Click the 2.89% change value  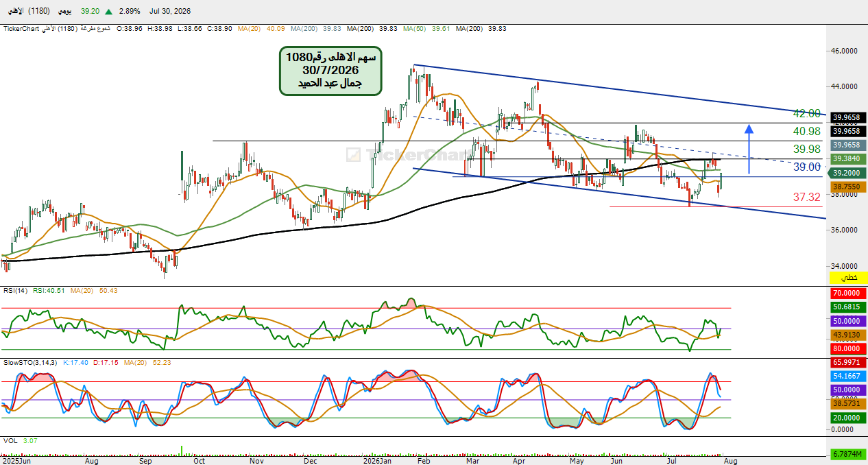[x=129, y=12]
